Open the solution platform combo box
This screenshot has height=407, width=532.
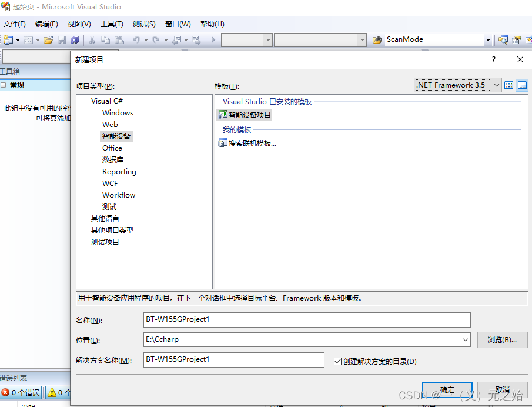pos(320,40)
